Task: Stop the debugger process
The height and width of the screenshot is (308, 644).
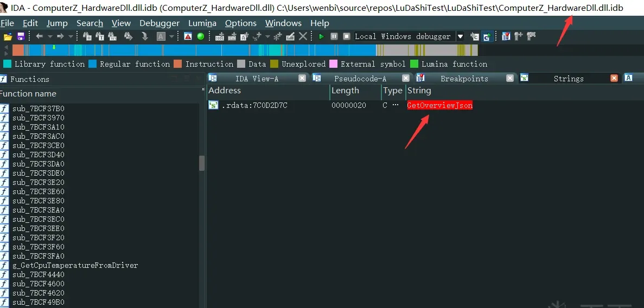Action: coord(347,36)
